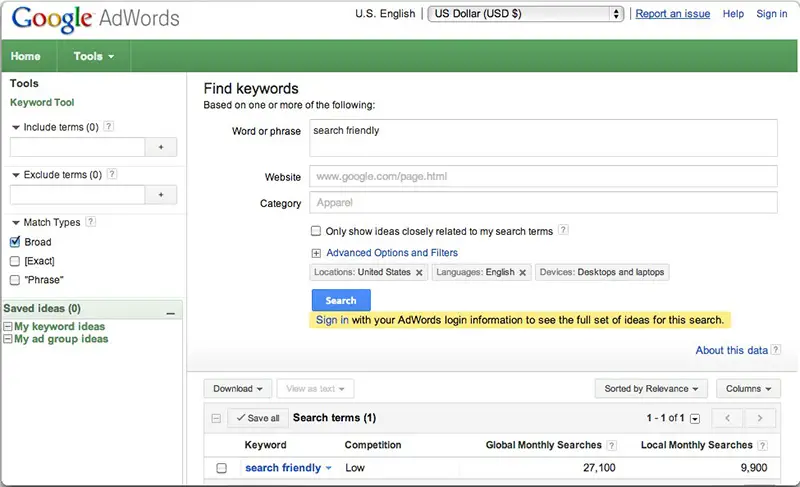
Task: Enable the [Exact] match type checkbox
Action: point(15,261)
